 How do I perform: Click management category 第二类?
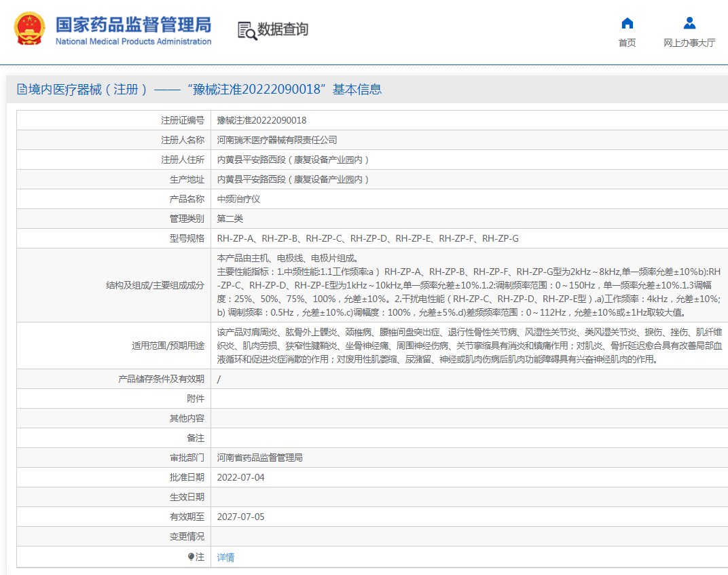coord(230,219)
